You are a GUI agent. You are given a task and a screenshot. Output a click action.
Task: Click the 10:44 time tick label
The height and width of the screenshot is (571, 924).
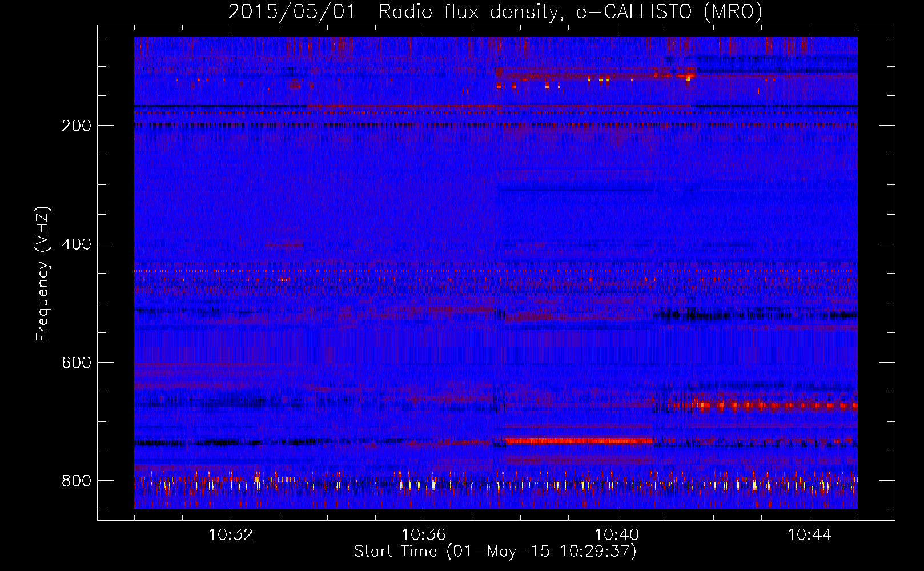tap(810, 535)
